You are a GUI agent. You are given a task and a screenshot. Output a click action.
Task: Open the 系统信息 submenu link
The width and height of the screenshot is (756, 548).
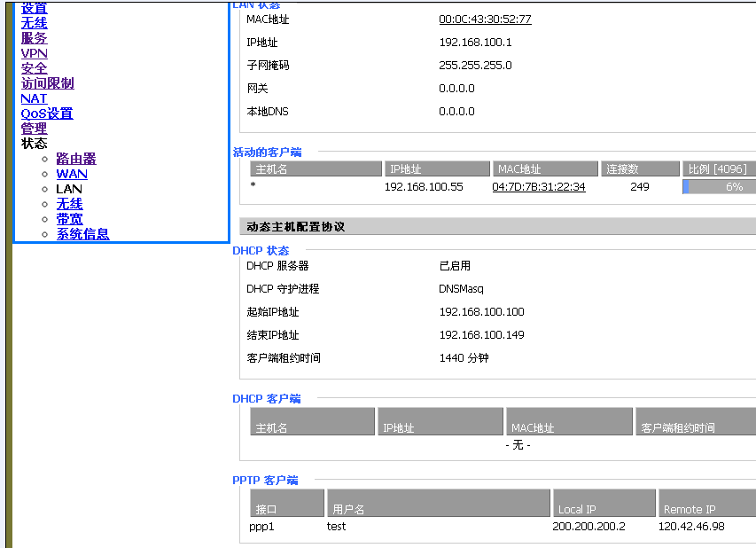(x=82, y=234)
